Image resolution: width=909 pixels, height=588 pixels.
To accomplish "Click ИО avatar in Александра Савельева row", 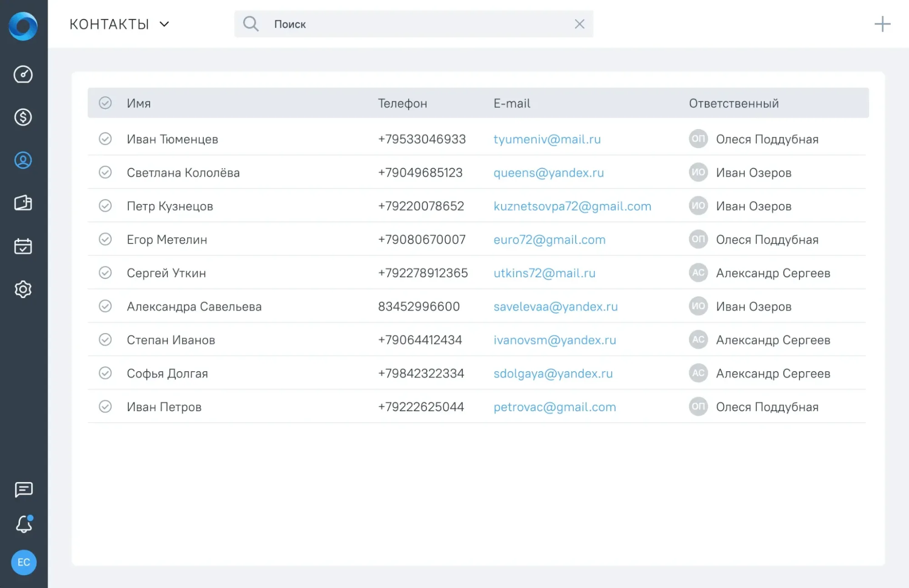I will (698, 306).
